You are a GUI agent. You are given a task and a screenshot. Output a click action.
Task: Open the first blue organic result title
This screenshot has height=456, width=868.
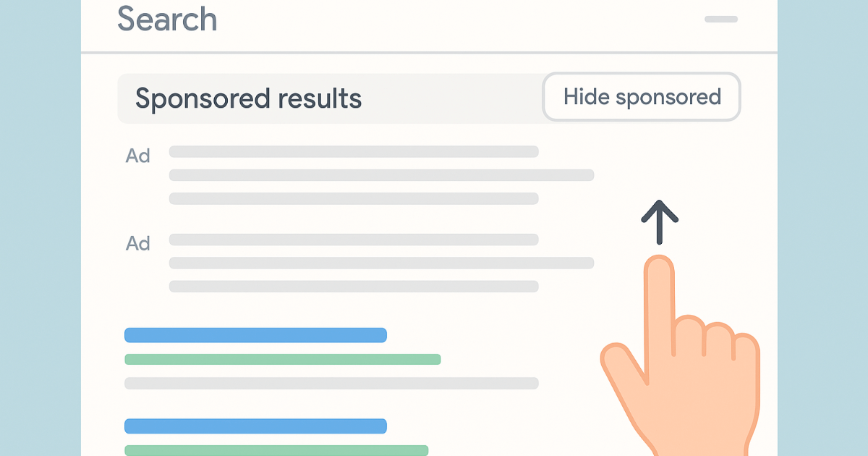pyautogui.click(x=255, y=335)
